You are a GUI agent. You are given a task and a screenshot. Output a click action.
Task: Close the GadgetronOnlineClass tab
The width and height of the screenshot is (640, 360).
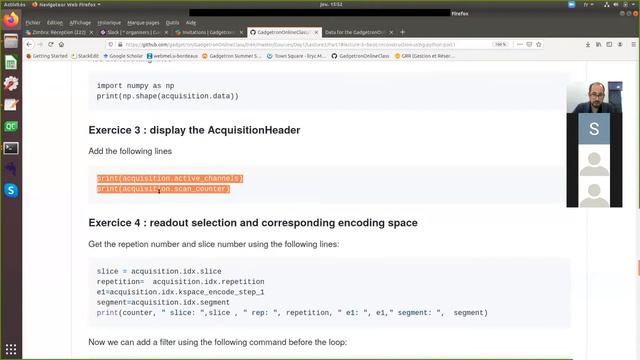316,32
